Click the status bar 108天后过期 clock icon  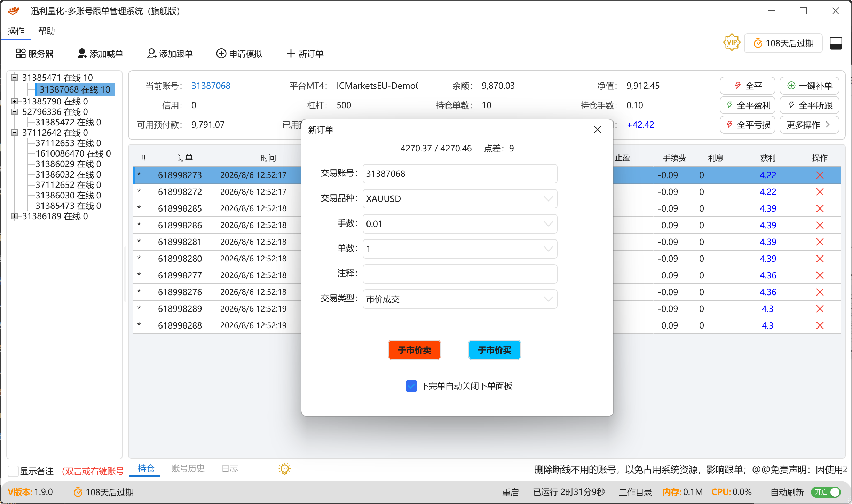coord(78,492)
